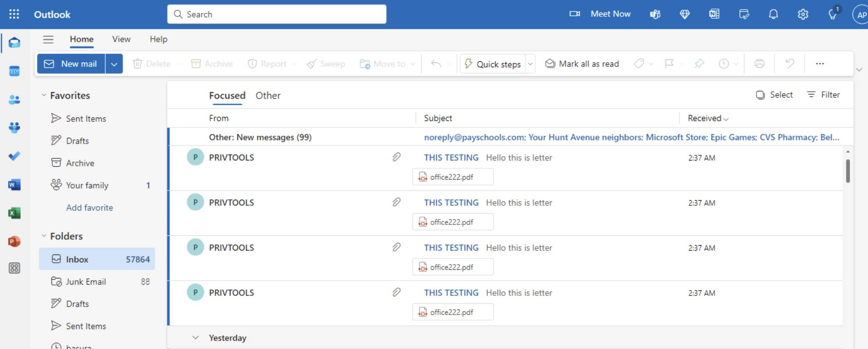Expand the New mail dropdown arrow
Viewport: 868px width, 349px height.
pyautogui.click(x=114, y=64)
